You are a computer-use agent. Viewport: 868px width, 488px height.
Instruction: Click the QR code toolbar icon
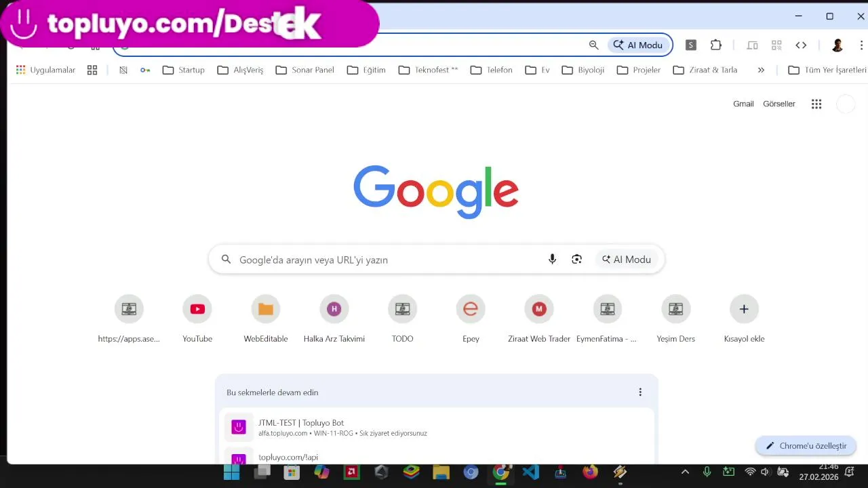point(776,45)
